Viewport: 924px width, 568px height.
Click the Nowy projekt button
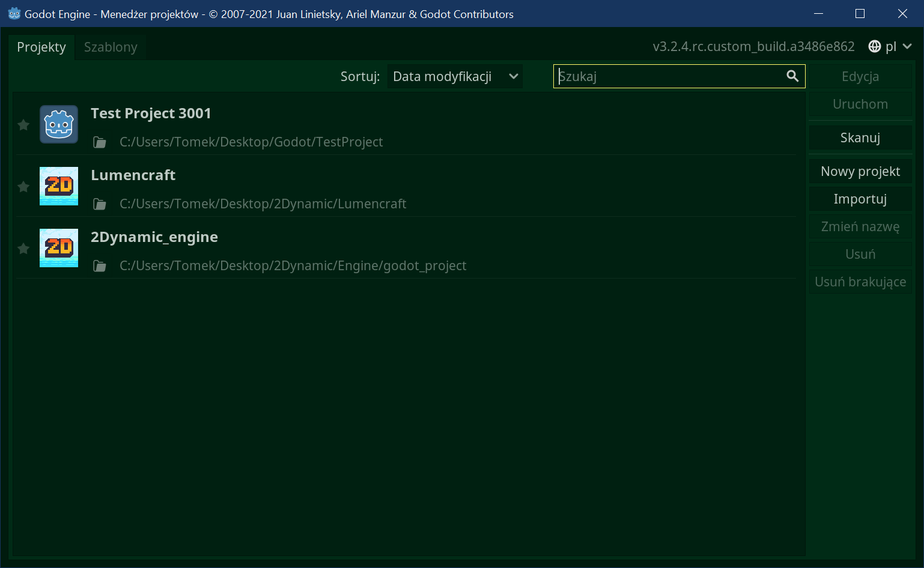[x=860, y=171]
